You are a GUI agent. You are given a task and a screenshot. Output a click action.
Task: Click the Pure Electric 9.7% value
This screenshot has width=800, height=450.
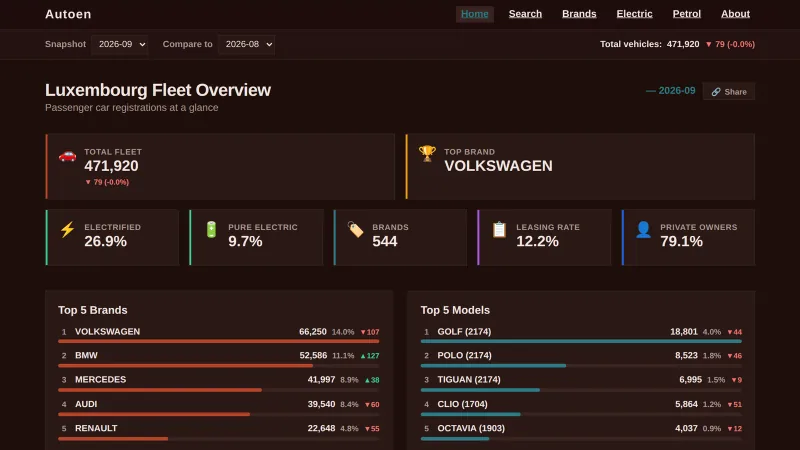(x=245, y=241)
